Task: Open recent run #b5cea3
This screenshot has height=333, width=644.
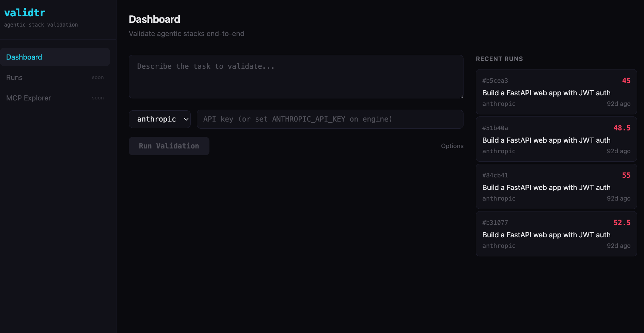Action: tap(556, 92)
